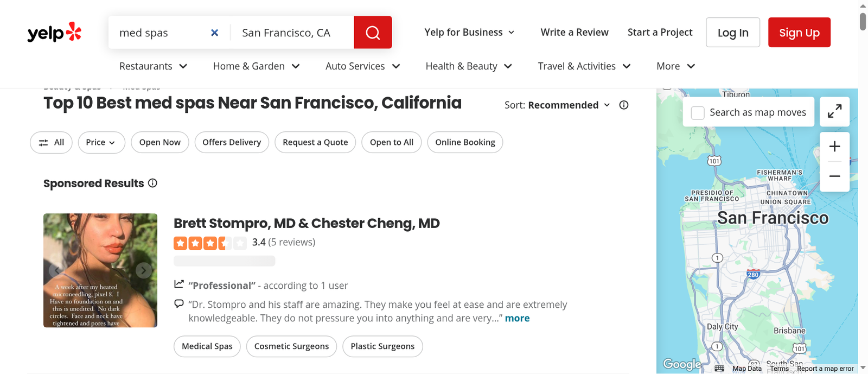
Task: Click the red search magnifier button
Action: tap(373, 33)
